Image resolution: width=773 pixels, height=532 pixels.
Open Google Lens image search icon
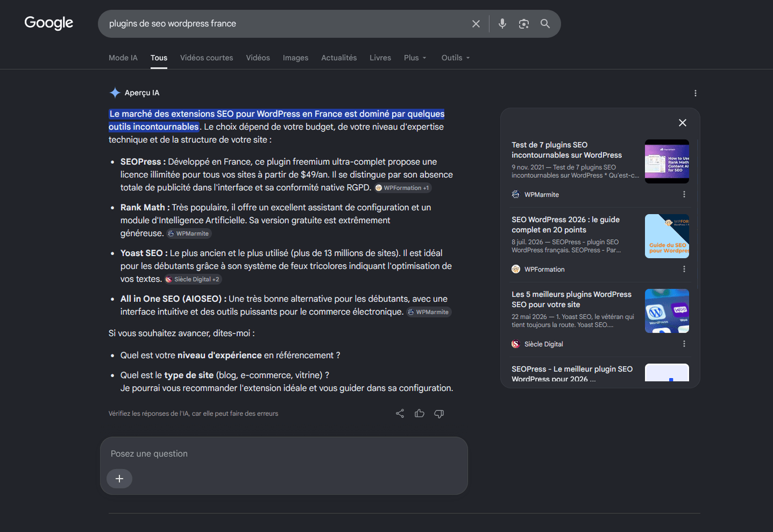(x=524, y=24)
